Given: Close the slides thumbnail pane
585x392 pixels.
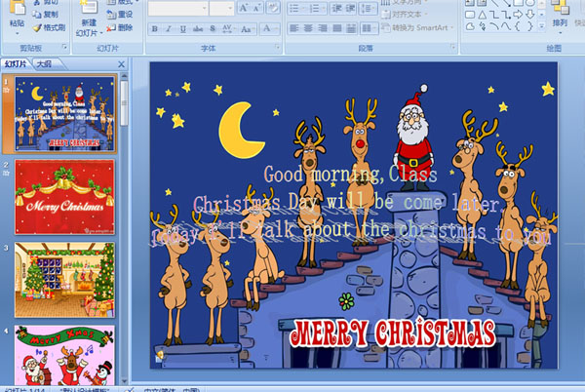Looking at the screenshot, I should tap(122, 64).
